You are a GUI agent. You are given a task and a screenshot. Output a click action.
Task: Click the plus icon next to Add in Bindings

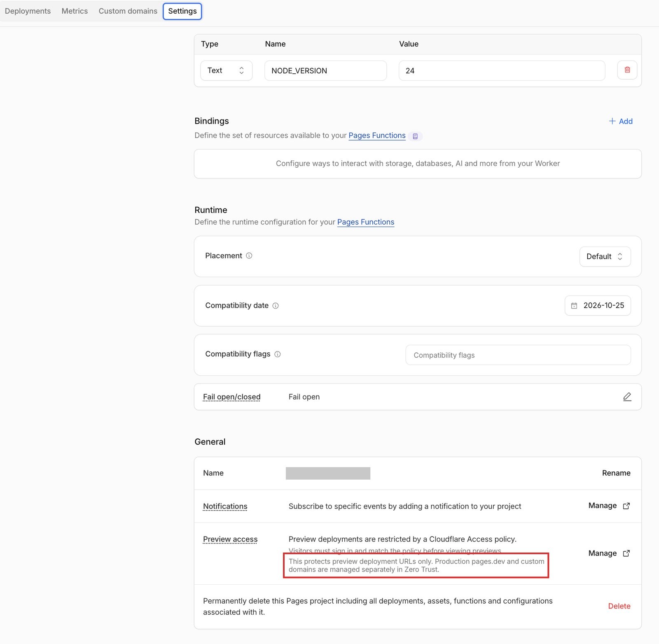pyautogui.click(x=612, y=121)
